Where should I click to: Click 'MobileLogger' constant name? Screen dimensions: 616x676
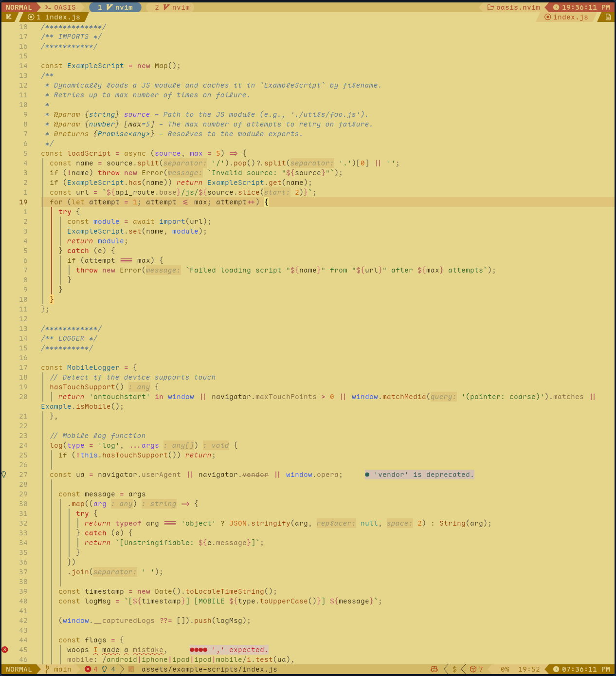tap(93, 367)
